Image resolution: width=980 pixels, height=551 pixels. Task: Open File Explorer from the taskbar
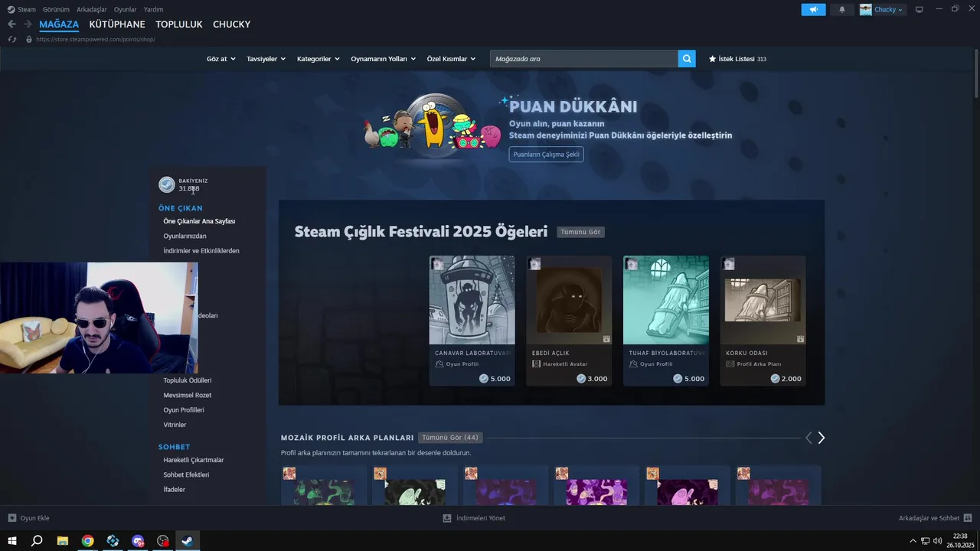point(63,541)
